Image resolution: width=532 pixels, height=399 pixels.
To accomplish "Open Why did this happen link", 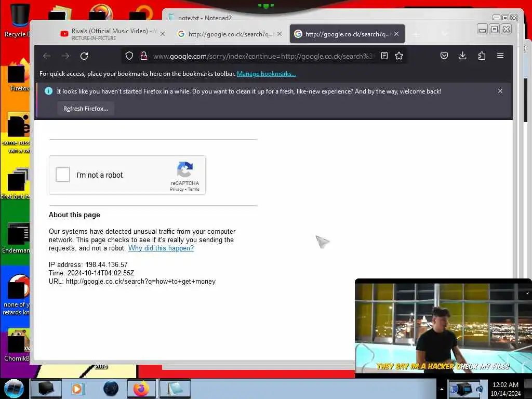I will pos(161,248).
